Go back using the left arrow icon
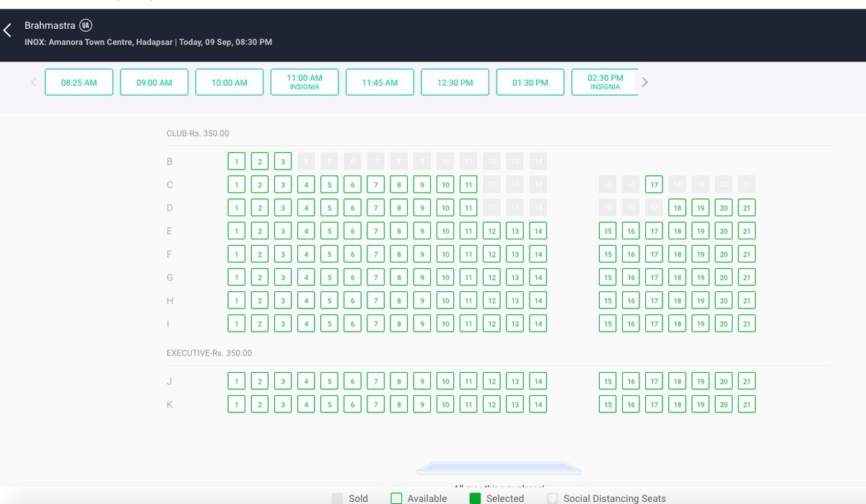Screen dimensions: 866x504 [7, 30]
